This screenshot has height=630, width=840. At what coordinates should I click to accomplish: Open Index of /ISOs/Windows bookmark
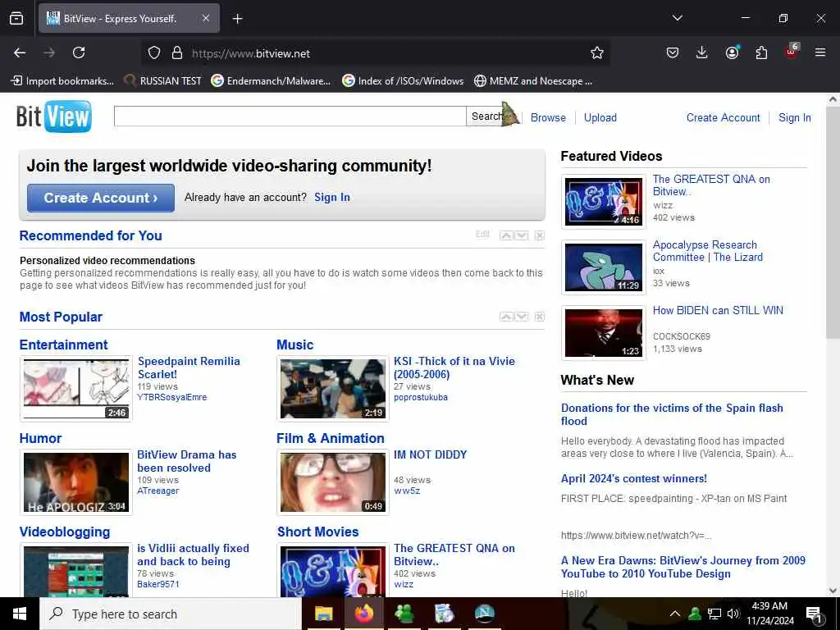click(x=404, y=81)
